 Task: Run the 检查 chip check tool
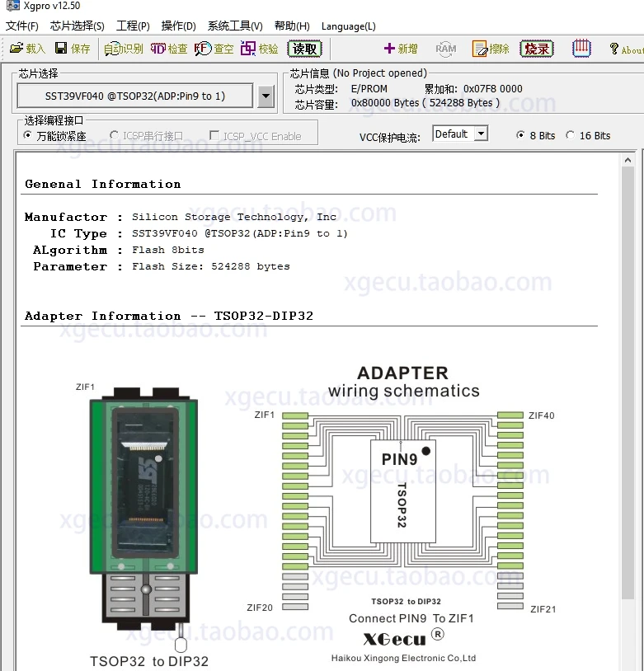[x=159, y=49]
